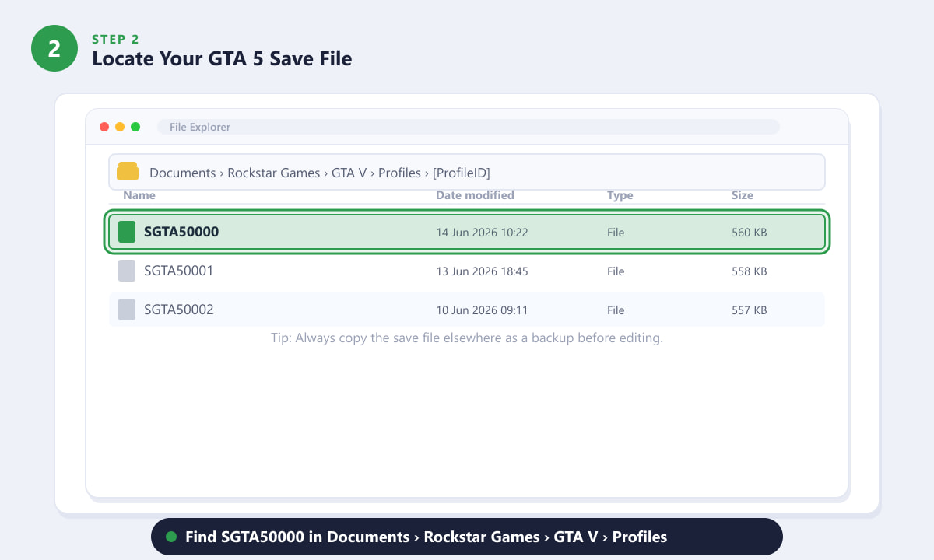Click Documents in the breadcrumb path
This screenshot has height=560, width=934.
[x=183, y=173]
